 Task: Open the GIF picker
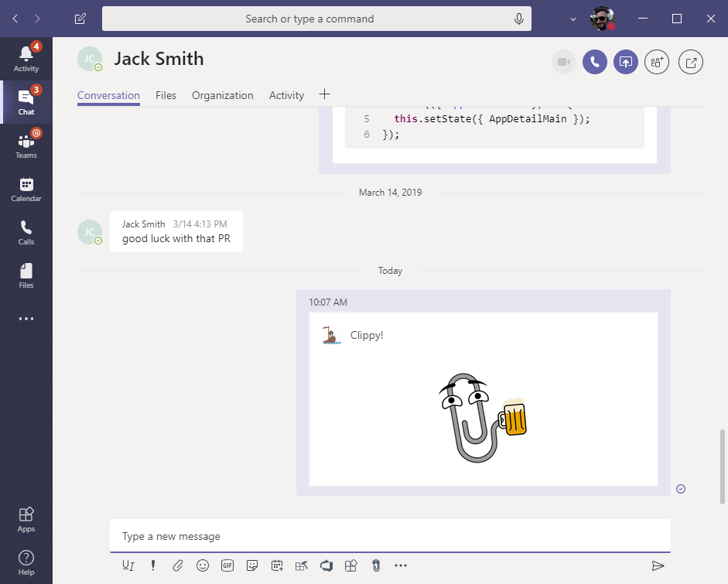[227, 565]
